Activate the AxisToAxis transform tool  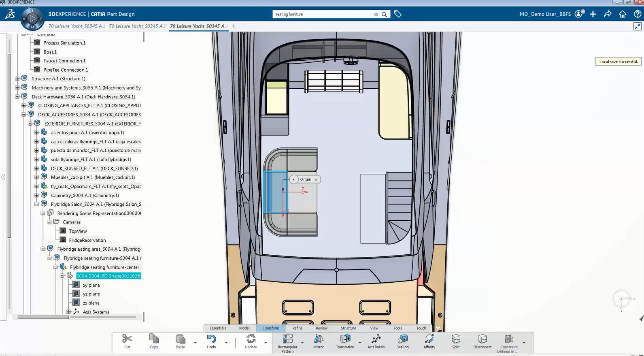376,339
